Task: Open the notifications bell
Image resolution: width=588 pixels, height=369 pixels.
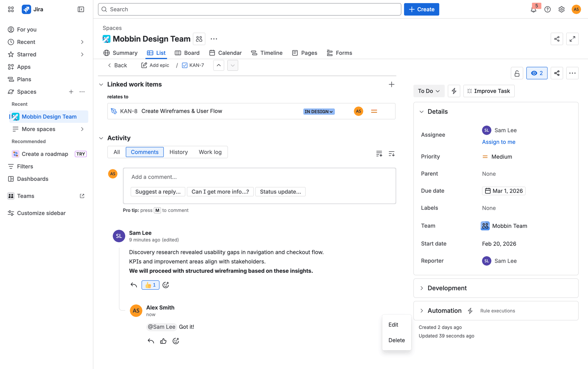Action: point(533,9)
